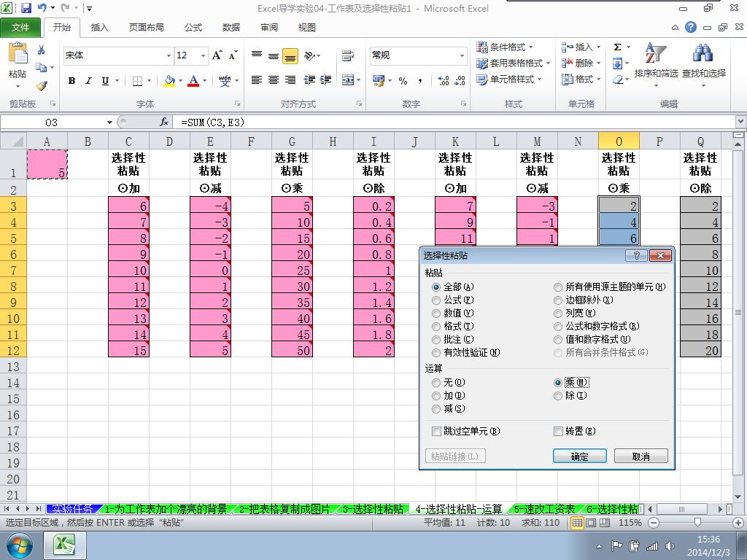Switch to the 公式 ribbon tab

pyautogui.click(x=193, y=28)
